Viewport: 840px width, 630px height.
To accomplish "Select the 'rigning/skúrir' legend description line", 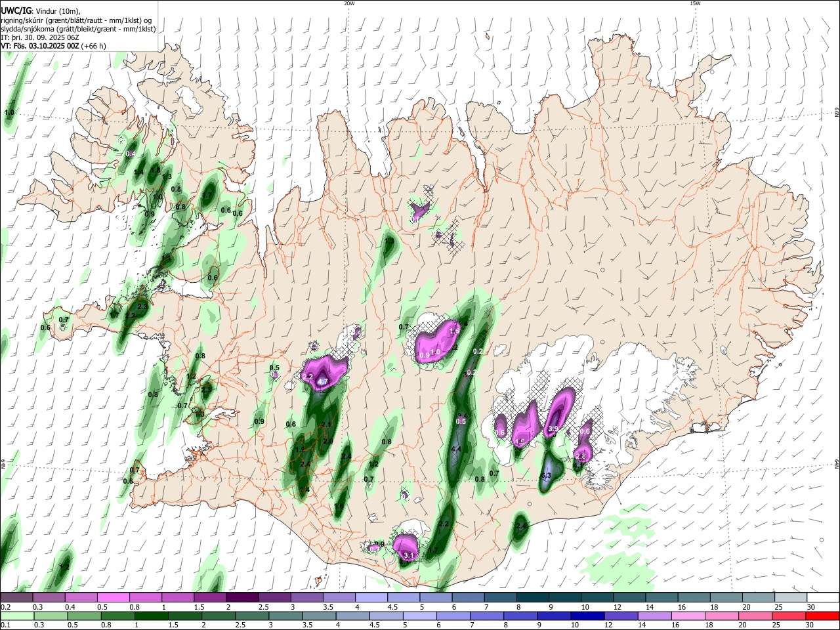I will click(76, 20).
